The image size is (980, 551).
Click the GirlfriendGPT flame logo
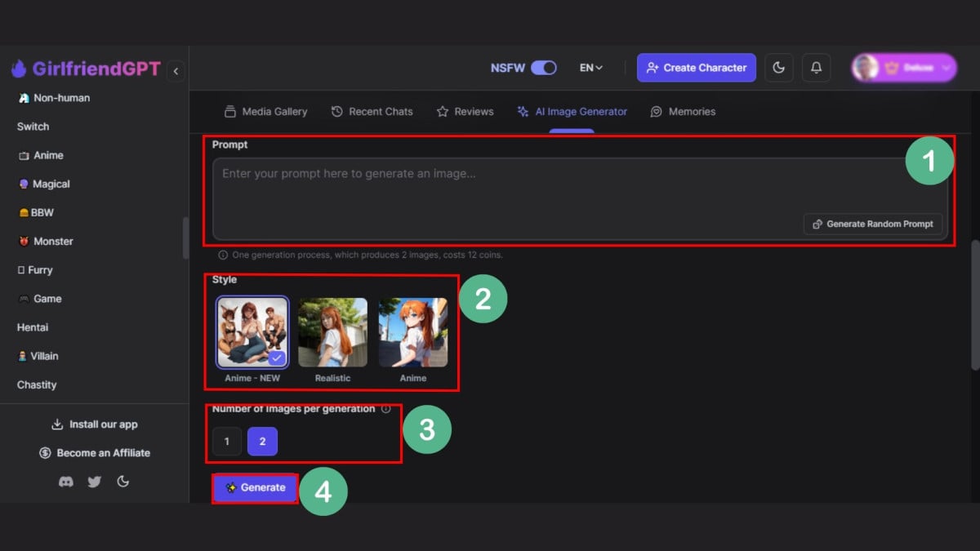pos(19,69)
